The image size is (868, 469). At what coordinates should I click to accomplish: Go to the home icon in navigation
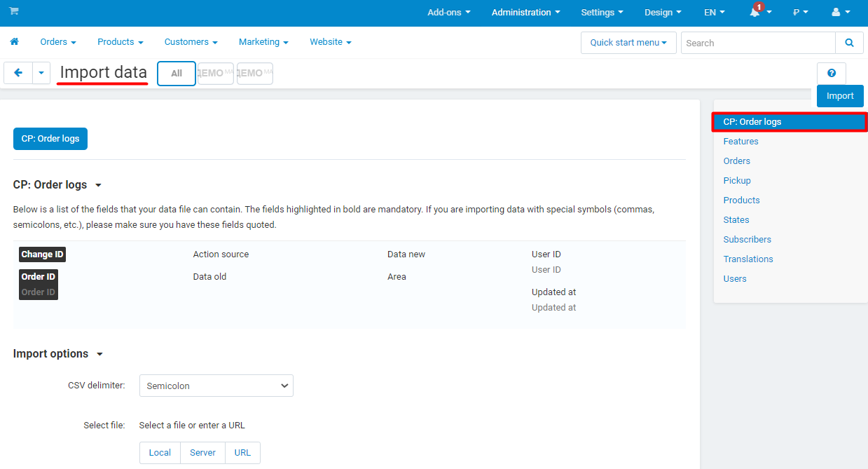coord(14,42)
